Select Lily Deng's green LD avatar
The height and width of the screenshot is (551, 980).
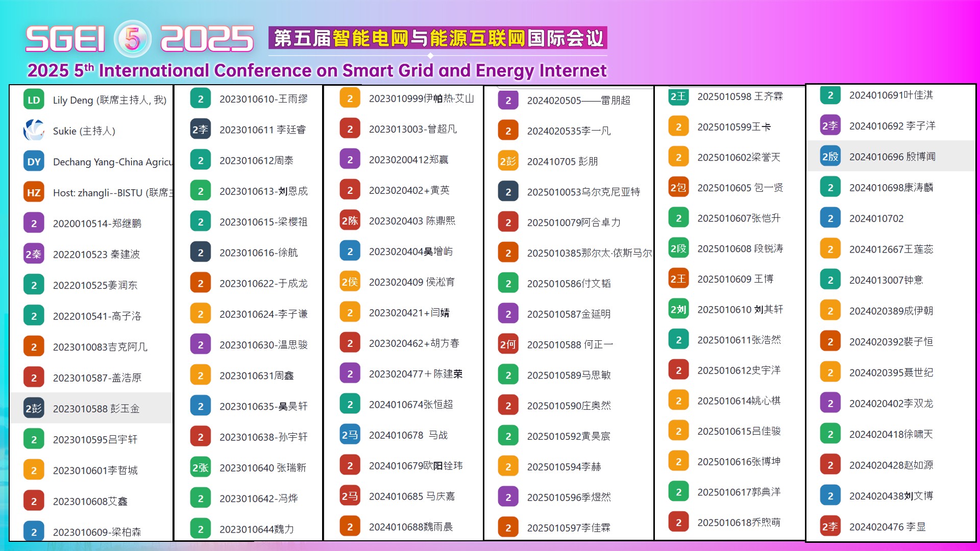(34, 100)
